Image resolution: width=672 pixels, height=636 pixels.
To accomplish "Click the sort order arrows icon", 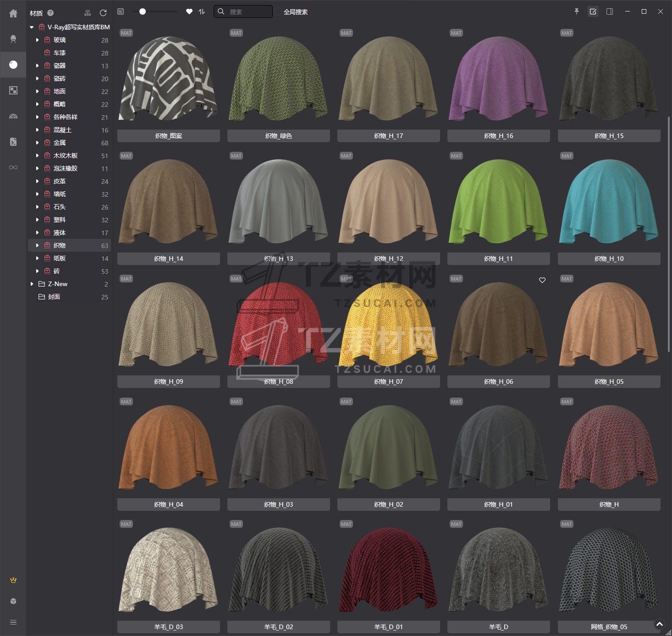I will [202, 11].
